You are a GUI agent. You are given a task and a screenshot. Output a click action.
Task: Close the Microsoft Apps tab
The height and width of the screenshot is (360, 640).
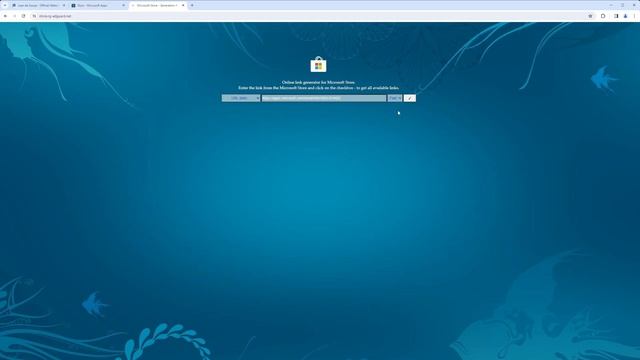123,5
